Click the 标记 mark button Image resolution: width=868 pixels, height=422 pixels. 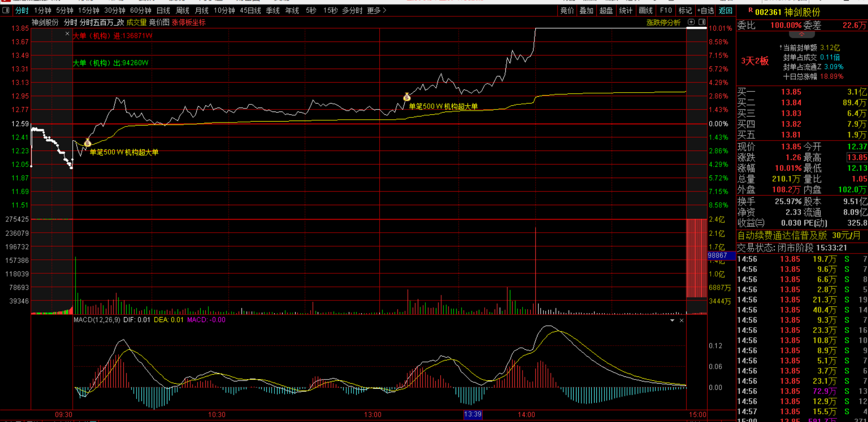[685, 10]
